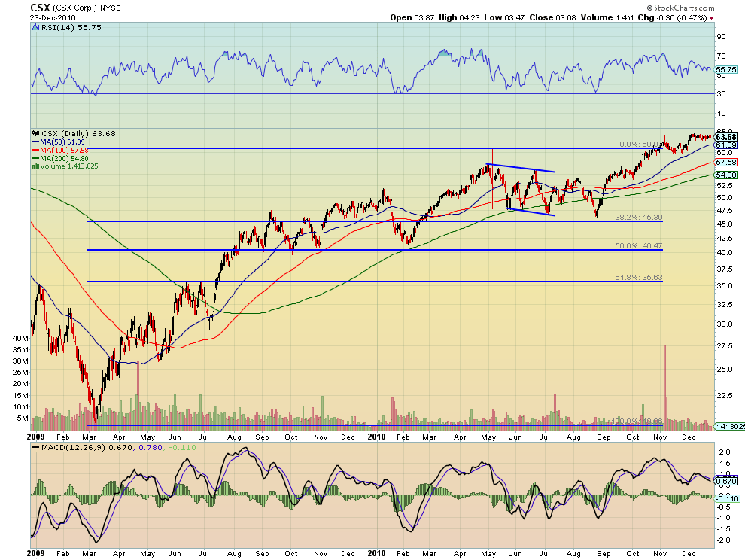The height and width of the screenshot is (560, 745).
Task: Click the 63.68 last price tag on axis
Action: pos(726,137)
